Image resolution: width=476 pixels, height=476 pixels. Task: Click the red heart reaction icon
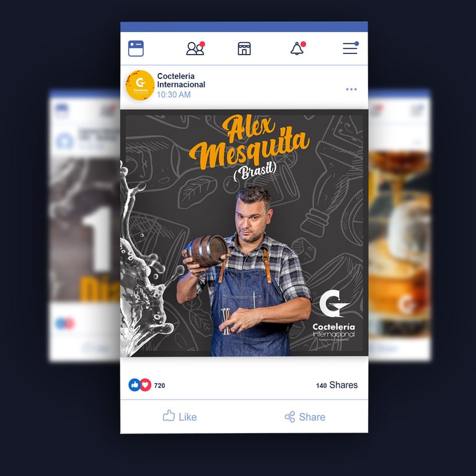click(146, 385)
